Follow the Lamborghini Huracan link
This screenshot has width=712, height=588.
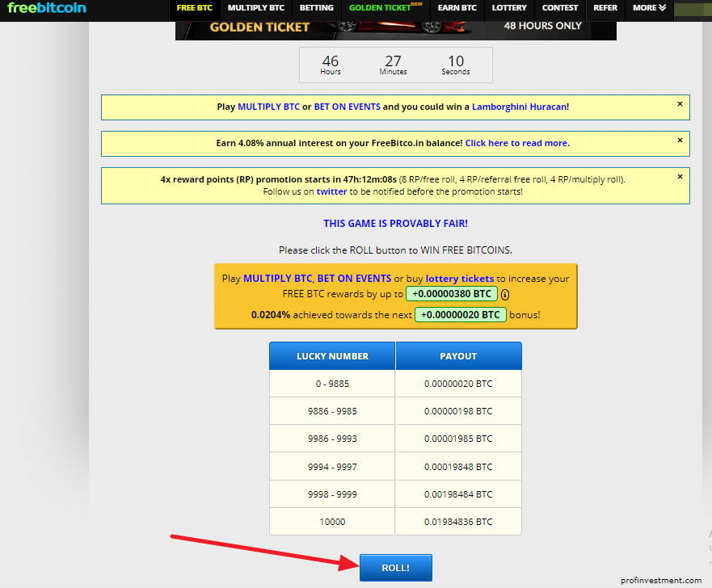point(519,107)
